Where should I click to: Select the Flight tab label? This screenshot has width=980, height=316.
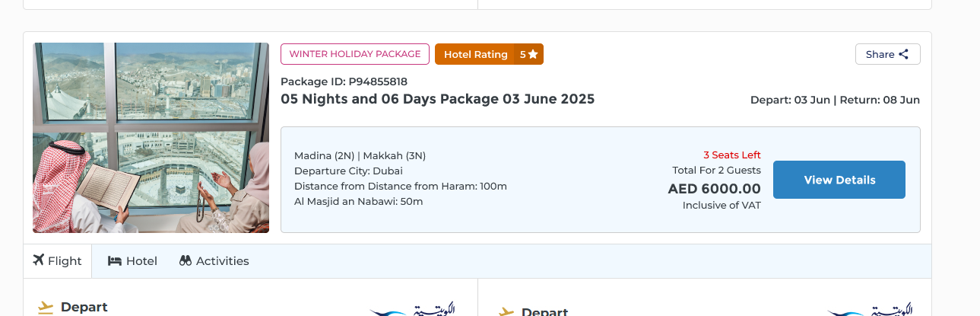65,261
